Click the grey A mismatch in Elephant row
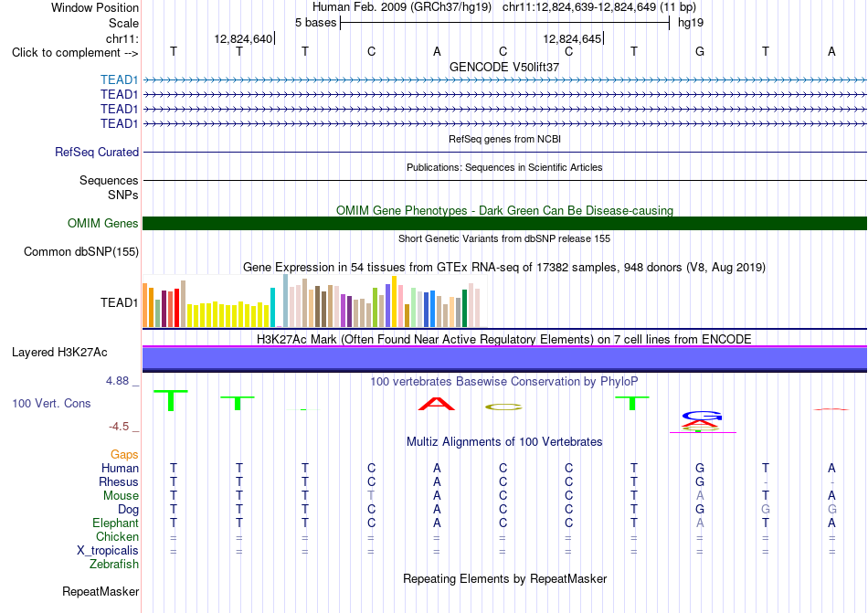Screen dimensions: 868x613 700,523
